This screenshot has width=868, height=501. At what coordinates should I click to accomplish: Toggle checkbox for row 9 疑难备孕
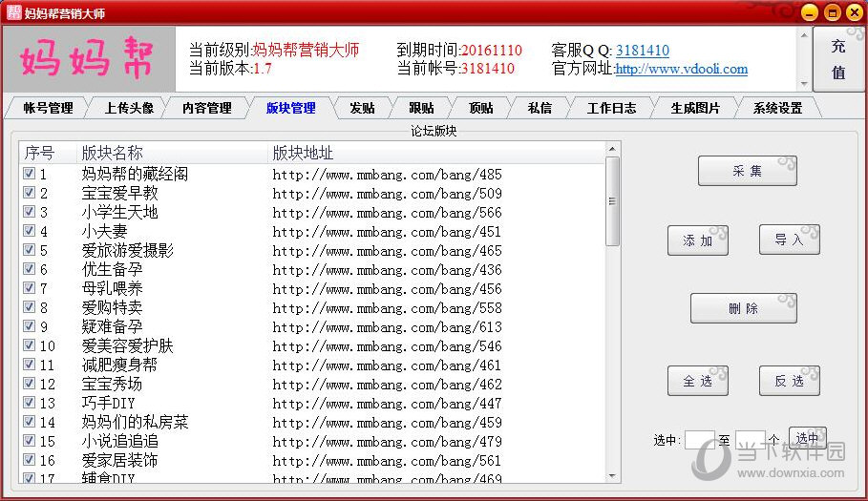(30, 326)
